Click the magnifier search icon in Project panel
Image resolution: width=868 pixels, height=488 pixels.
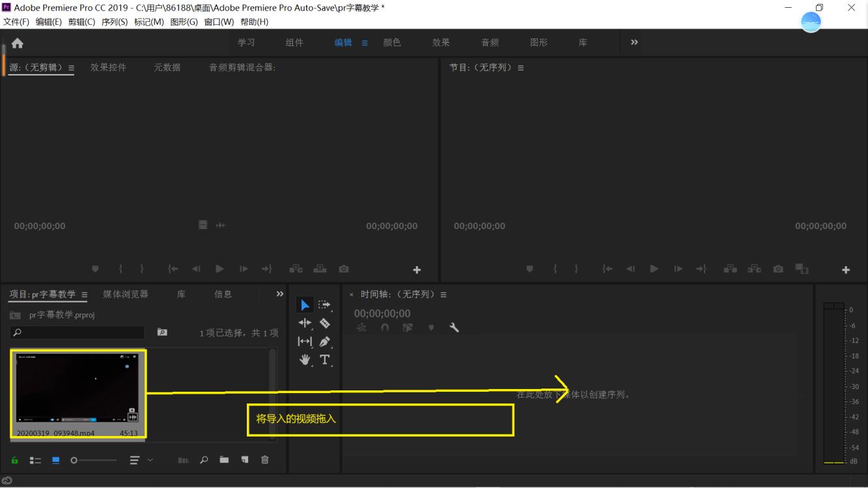click(204, 459)
